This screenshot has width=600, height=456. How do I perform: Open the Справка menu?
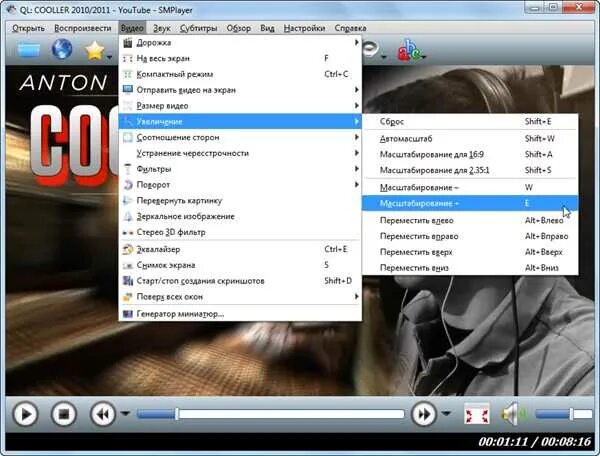click(351, 28)
